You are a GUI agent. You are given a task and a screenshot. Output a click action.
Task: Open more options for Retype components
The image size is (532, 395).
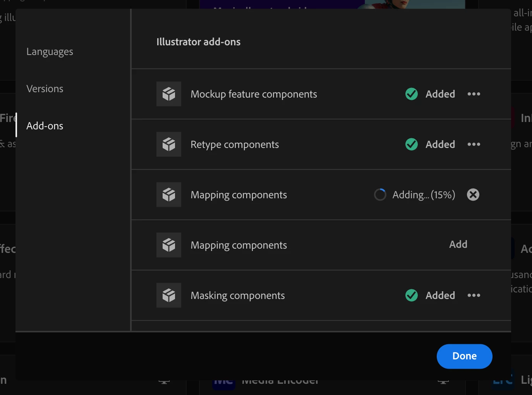click(x=474, y=144)
